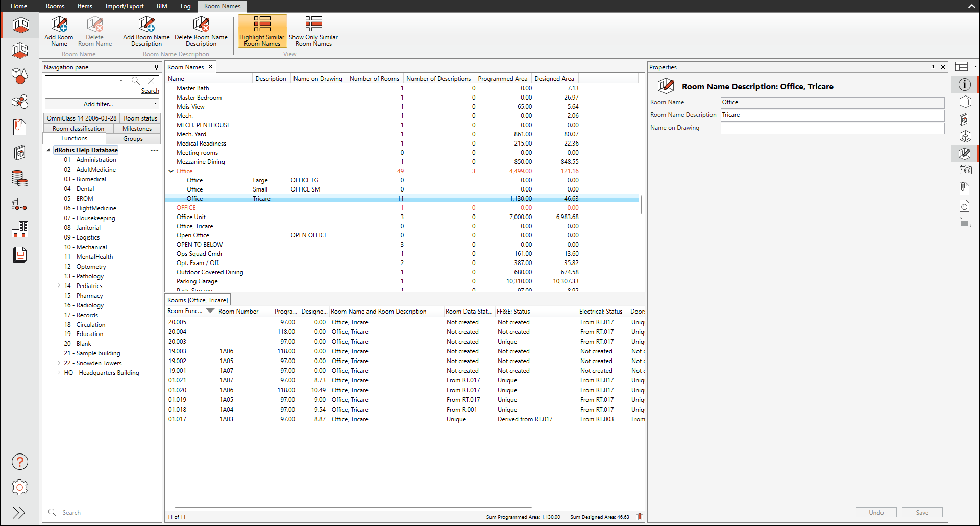Screen dimensions: 980x526
Task: Click the database icon in left sidebar
Action: coord(20,178)
